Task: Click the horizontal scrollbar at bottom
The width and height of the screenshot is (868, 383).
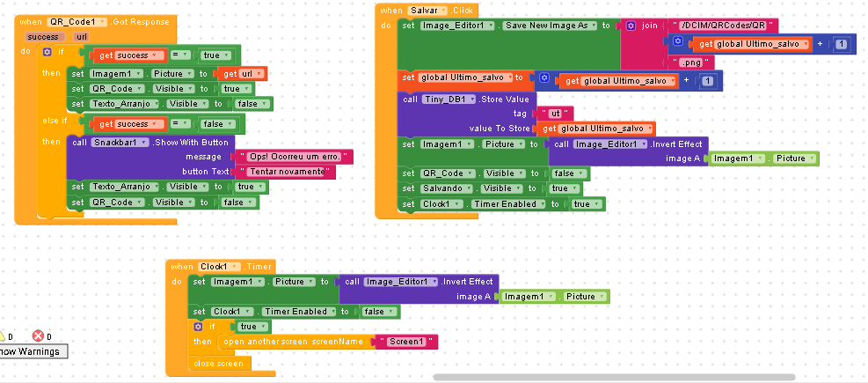Action: [x=614, y=378]
